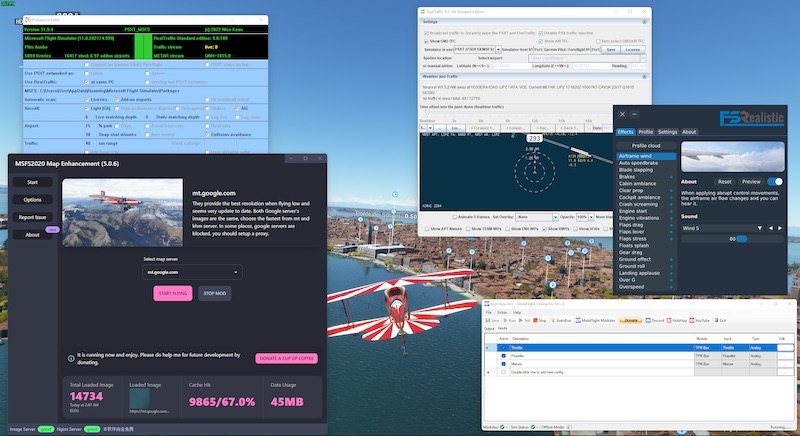
Task: Open Discord link in MobiFlight toolbar
Action: (x=655, y=320)
